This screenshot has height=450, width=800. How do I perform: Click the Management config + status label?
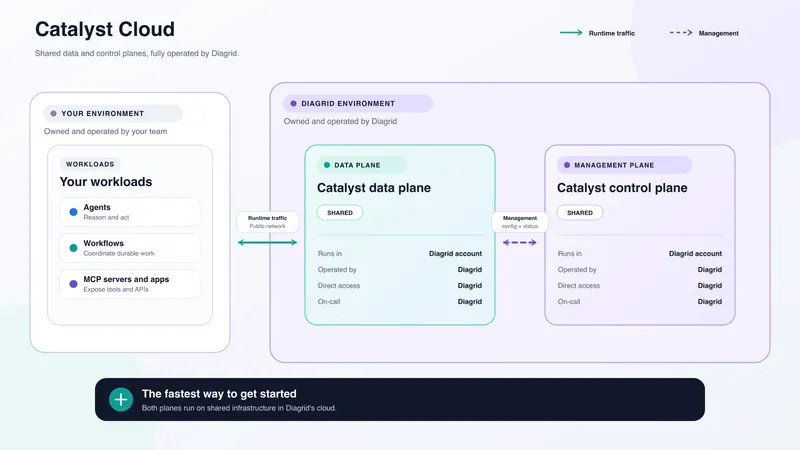pos(519,222)
